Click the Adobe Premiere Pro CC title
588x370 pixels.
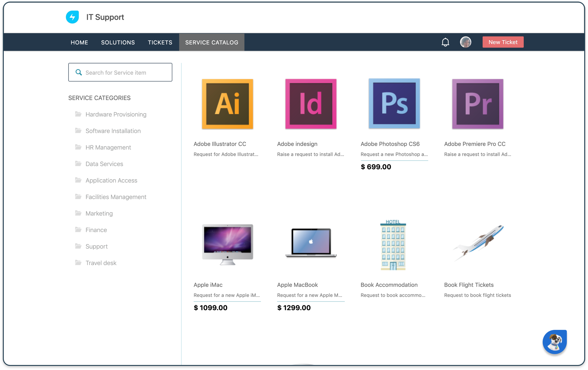pyautogui.click(x=474, y=144)
